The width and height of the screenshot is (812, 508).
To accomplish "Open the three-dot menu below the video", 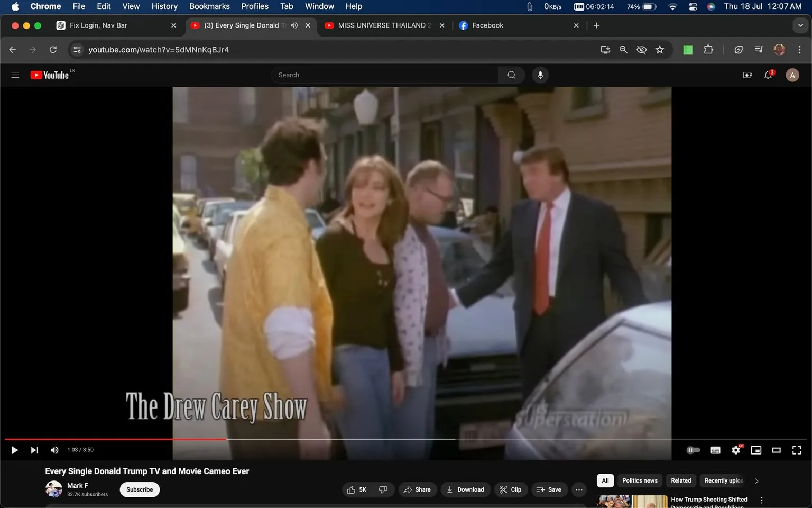I will pos(578,489).
